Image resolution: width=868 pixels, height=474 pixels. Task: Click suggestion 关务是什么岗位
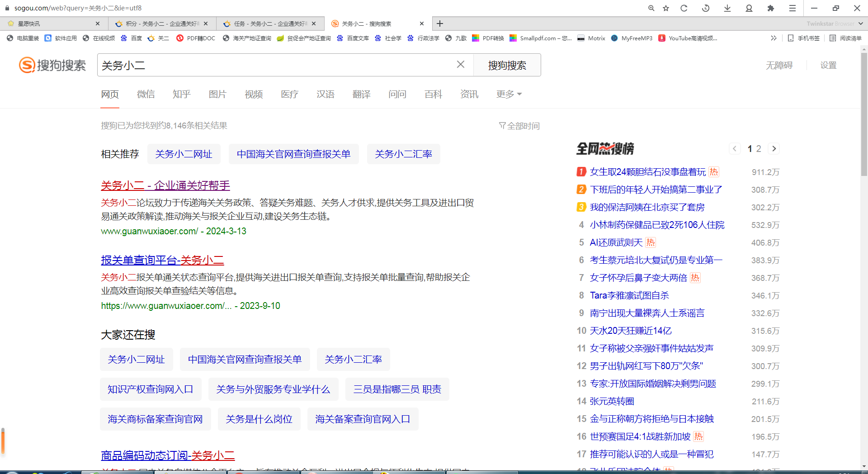click(259, 419)
